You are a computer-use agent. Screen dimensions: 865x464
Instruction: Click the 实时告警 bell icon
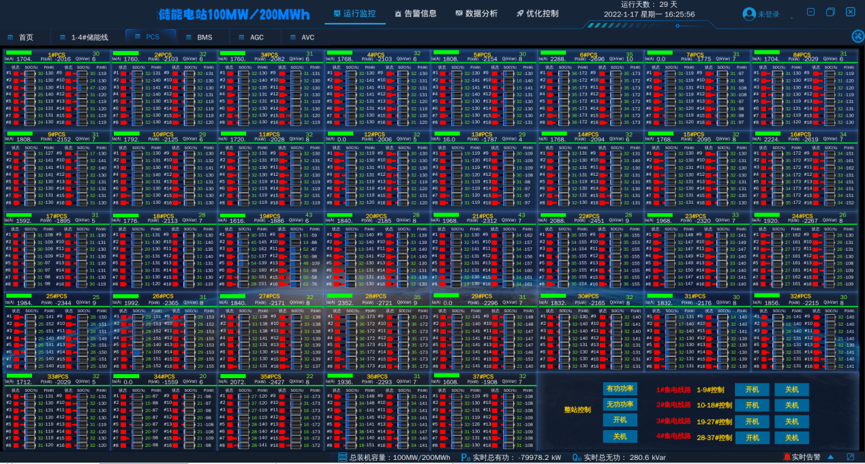[787, 457]
